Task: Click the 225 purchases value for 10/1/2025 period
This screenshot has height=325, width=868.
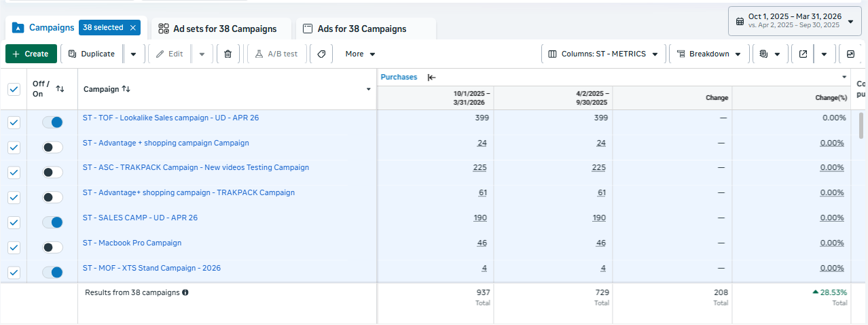Action: [481, 168]
